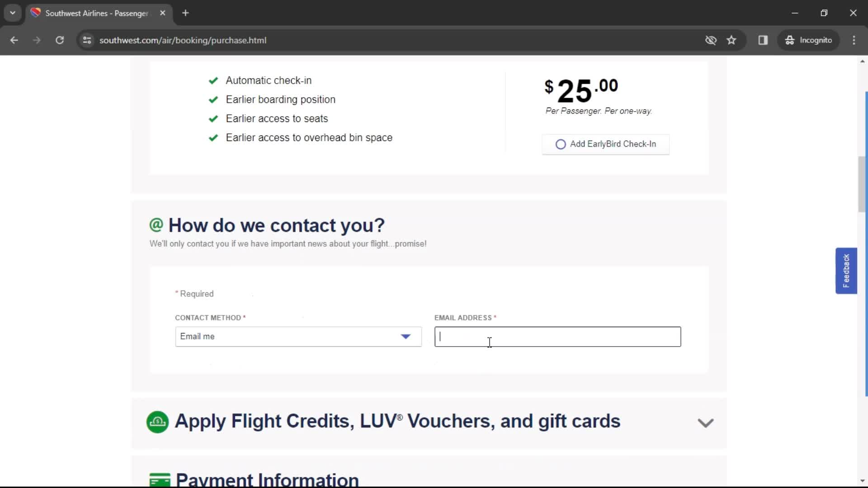Screen dimensions: 868x488
Task: Expand the Payment Information section
Action: pos(267,478)
